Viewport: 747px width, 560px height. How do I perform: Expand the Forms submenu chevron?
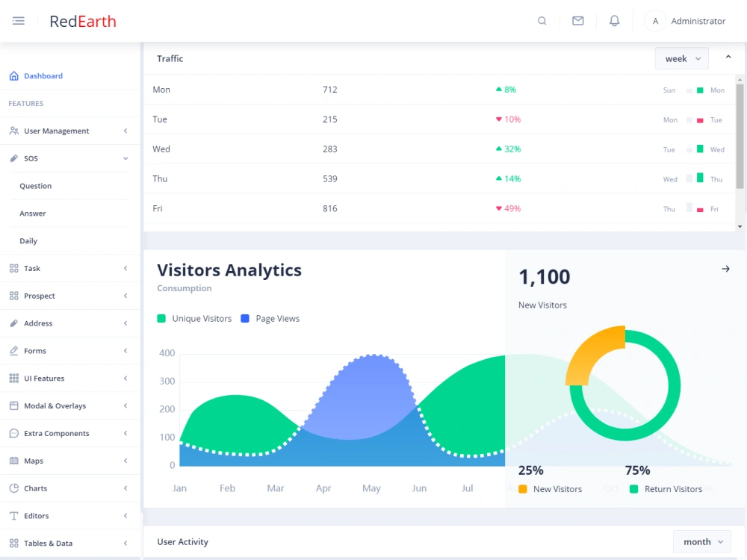pyautogui.click(x=125, y=350)
